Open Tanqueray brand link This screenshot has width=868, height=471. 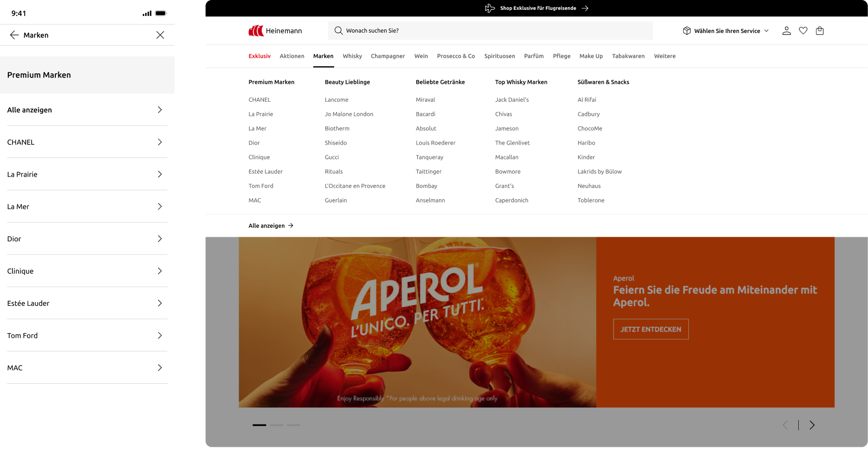coord(430,158)
